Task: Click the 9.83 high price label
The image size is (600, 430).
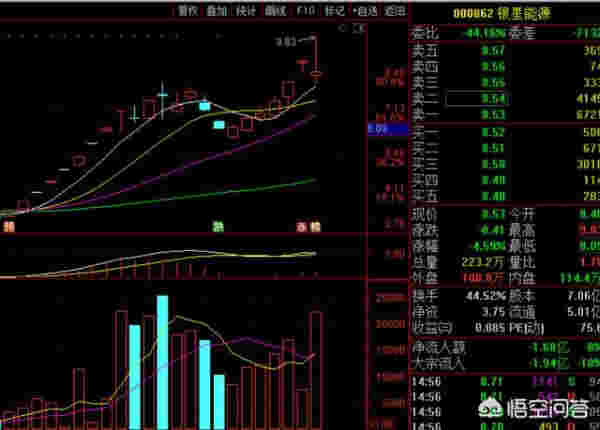Action: (286, 42)
